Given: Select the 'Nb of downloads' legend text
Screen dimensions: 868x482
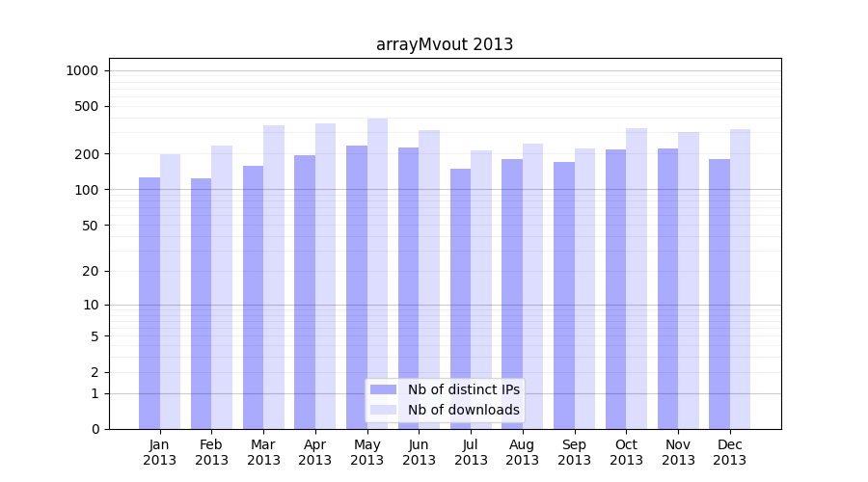Looking at the screenshot, I should (x=463, y=410).
